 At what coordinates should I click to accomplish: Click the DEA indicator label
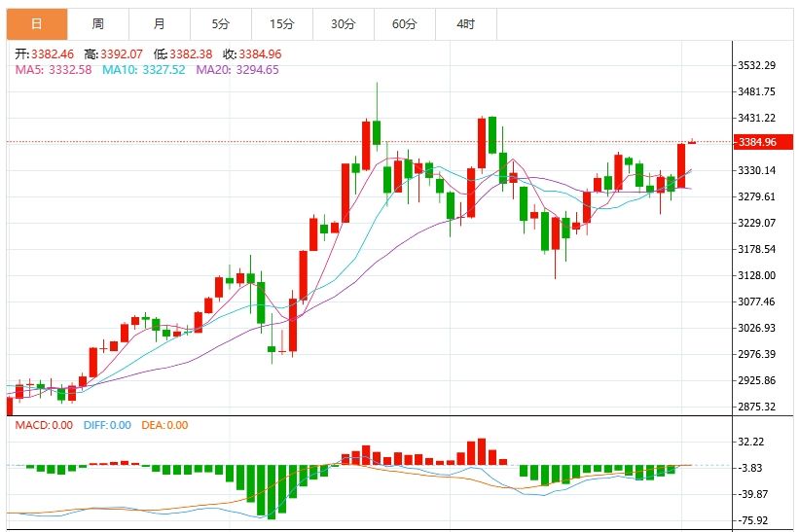pos(164,425)
